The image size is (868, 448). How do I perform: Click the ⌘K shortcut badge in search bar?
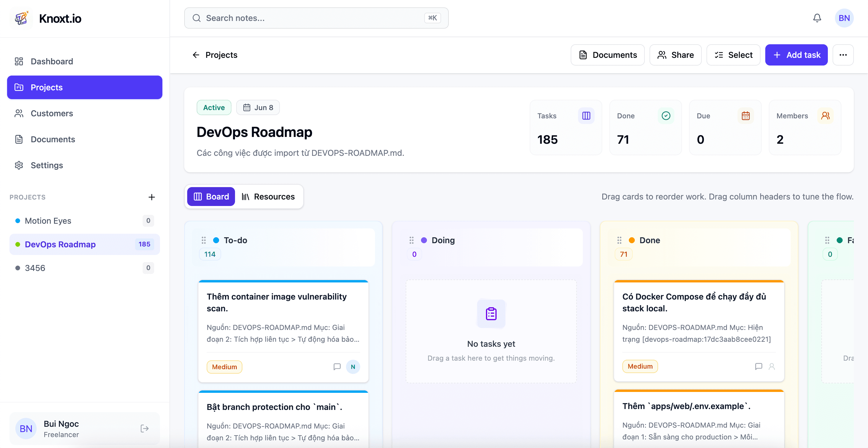(433, 18)
